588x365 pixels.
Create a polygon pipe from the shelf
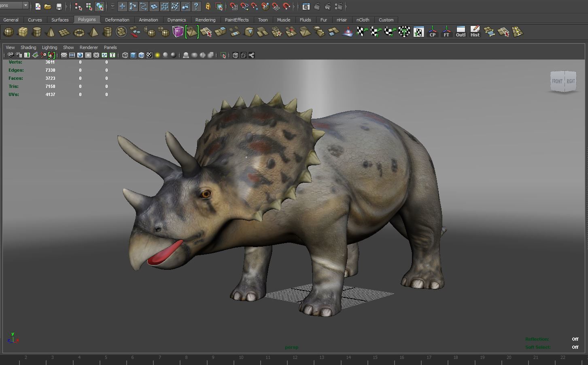click(x=107, y=32)
